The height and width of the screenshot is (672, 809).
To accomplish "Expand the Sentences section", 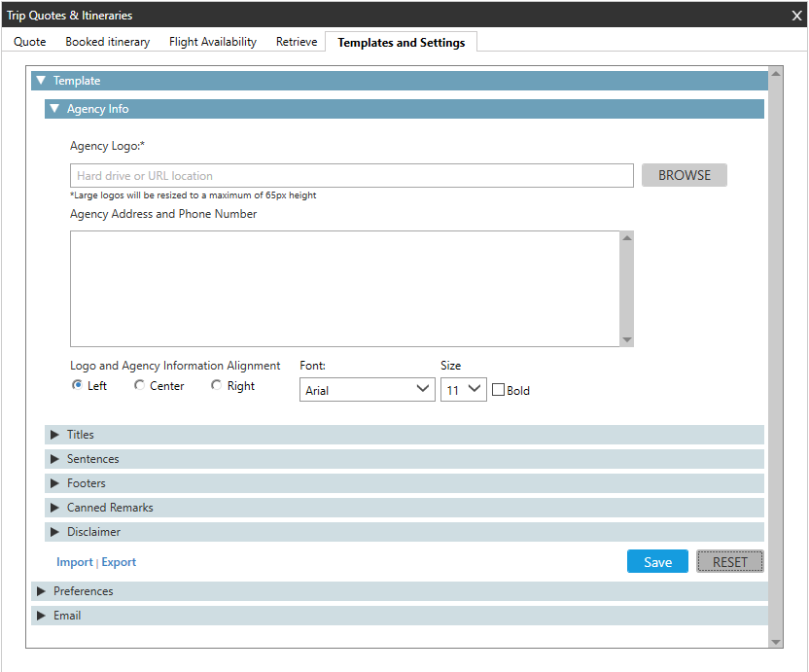I will [54, 459].
